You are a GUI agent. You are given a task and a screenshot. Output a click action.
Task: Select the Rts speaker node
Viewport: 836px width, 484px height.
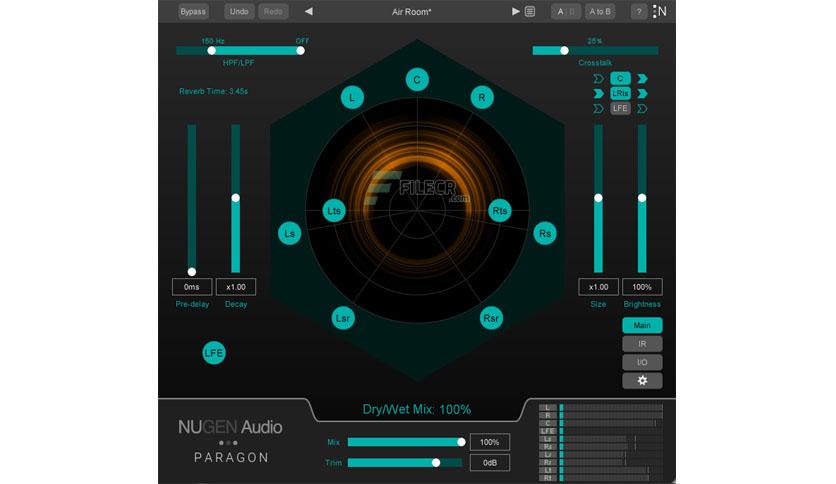pos(500,211)
